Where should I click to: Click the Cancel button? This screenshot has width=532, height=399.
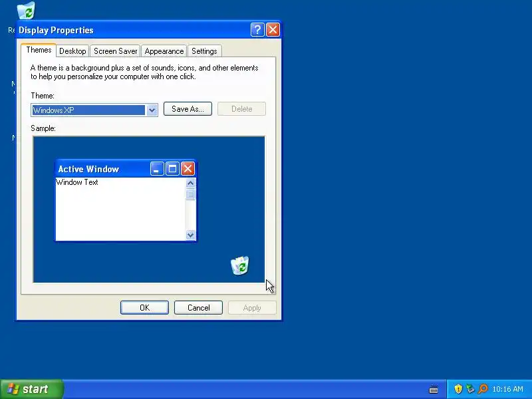(x=198, y=308)
